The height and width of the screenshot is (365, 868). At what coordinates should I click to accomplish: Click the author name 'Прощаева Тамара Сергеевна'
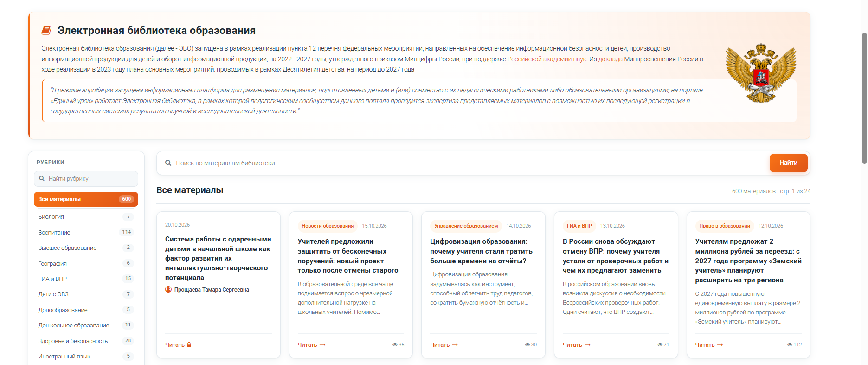[212, 290]
